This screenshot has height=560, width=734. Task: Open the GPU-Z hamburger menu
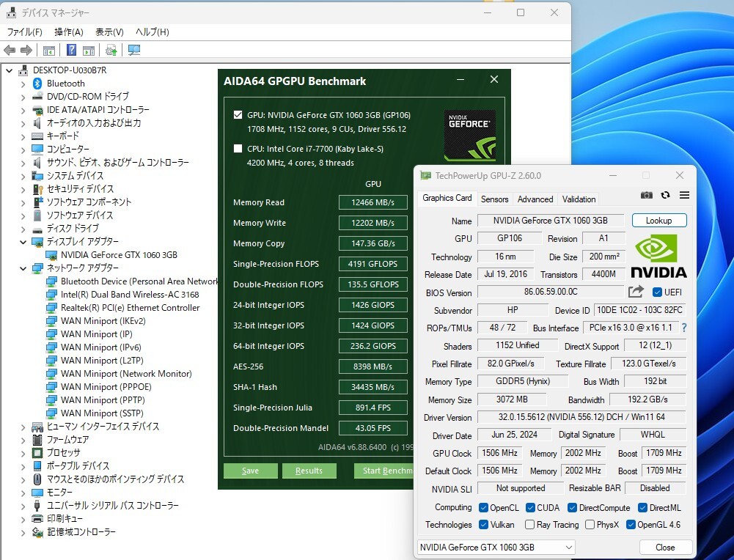tap(684, 195)
